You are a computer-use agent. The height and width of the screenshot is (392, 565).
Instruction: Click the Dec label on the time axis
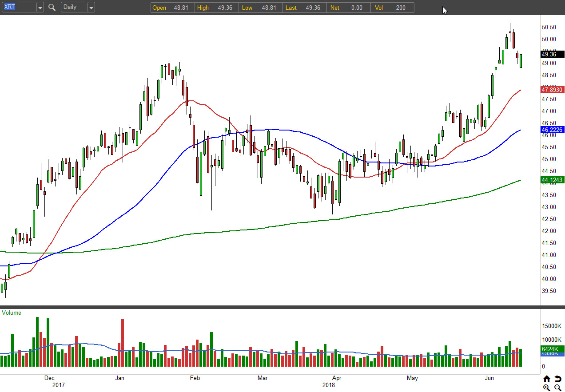click(x=49, y=378)
